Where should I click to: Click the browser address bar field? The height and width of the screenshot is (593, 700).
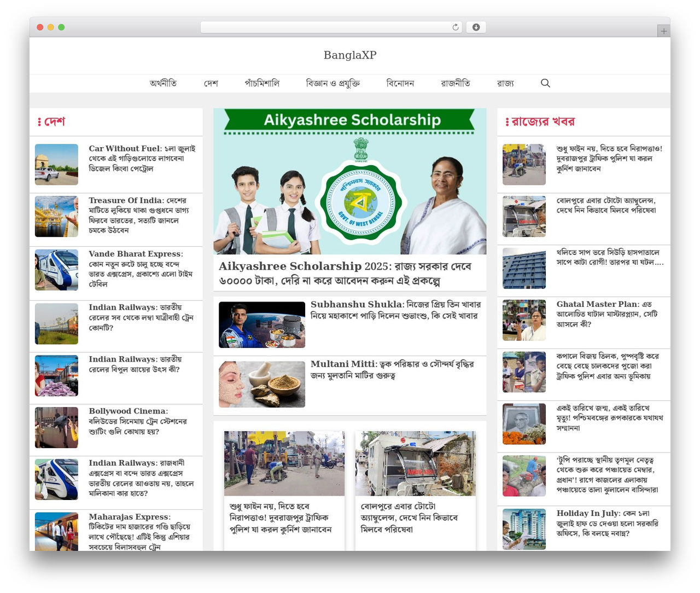coord(331,27)
